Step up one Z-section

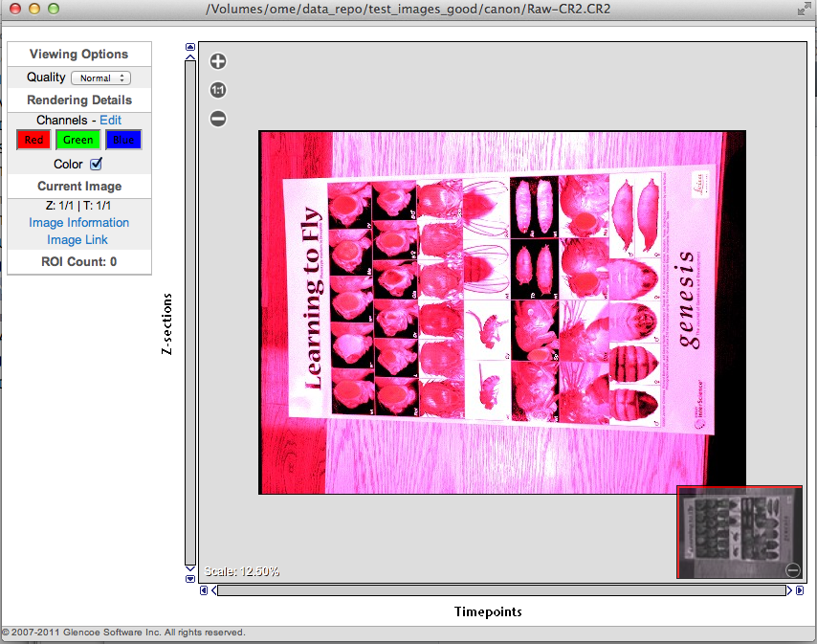(x=190, y=56)
